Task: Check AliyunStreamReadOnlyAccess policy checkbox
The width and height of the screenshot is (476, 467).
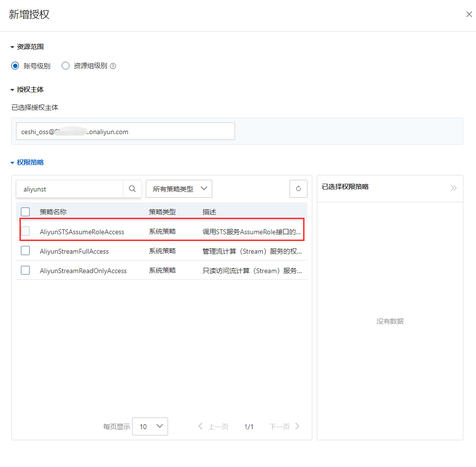Action: pyautogui.click(x=25, y=270)
